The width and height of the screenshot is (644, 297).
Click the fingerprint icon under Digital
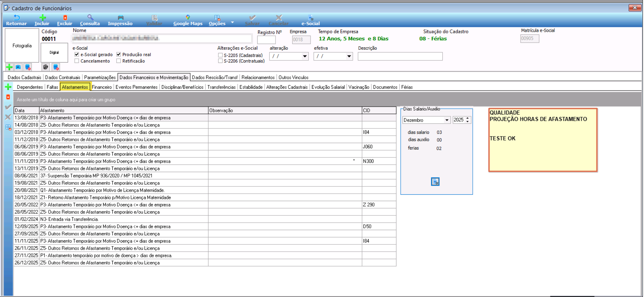(x=45, y=67)
